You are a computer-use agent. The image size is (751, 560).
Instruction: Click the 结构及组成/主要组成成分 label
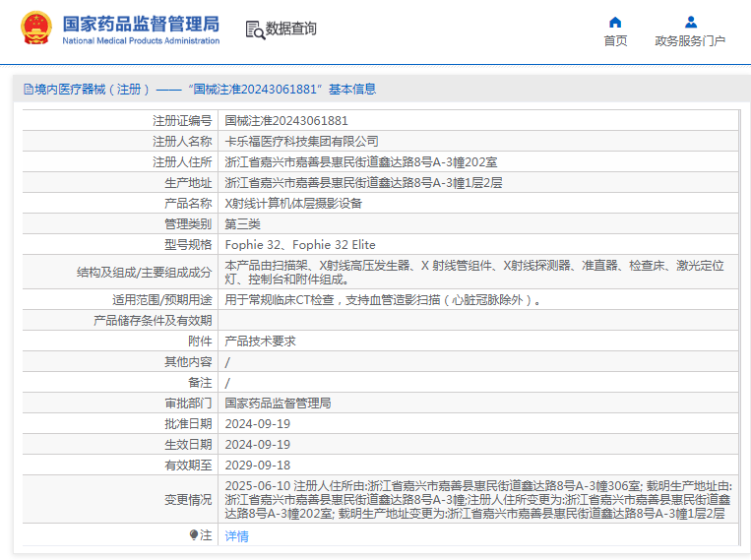(x=144, y=272)
